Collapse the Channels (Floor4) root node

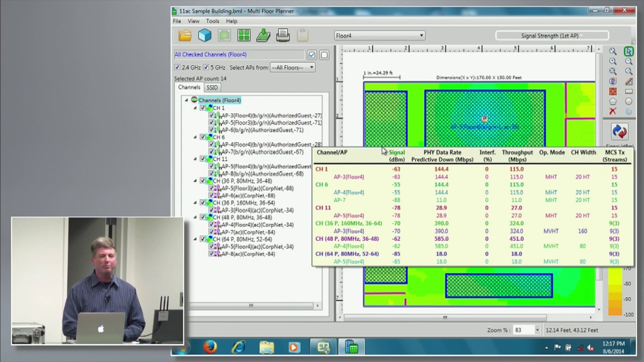186,100
